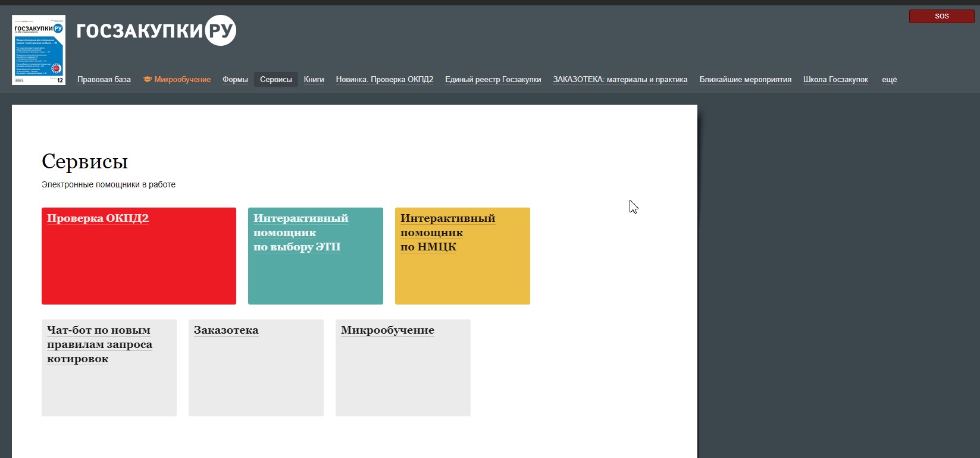Expand the ещё menu for more items
980x458 pixels.
[889, 80]
